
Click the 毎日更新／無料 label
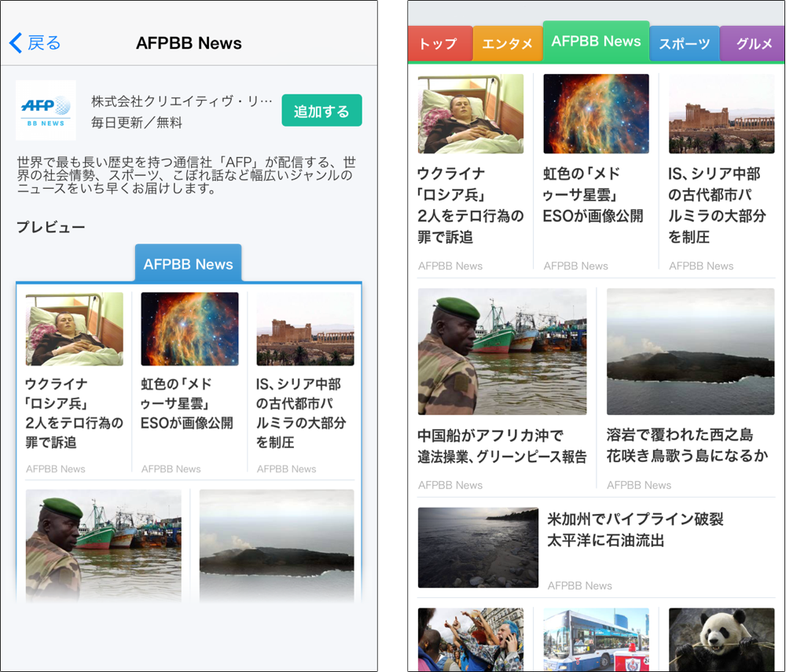(137, 123)
